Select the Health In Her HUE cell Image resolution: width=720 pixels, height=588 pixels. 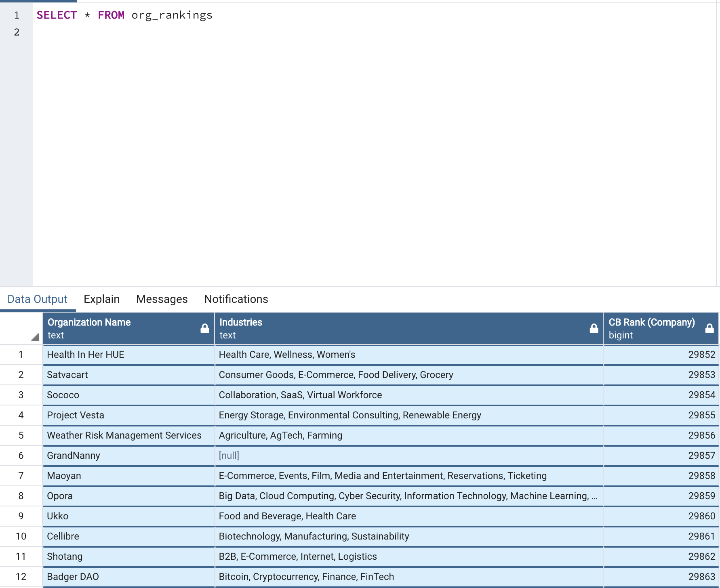(x=86, y=355)
